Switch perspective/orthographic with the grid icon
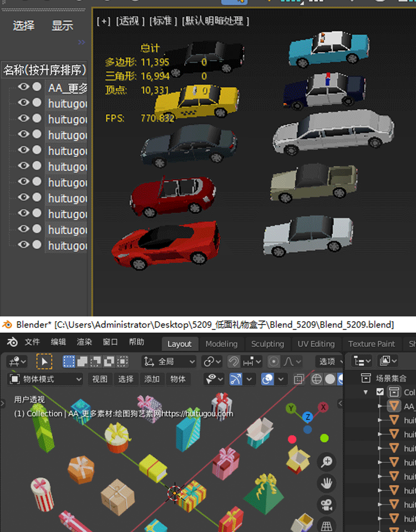The width and height of the screenshot is (416, 532). pyautogui.click(x=327, y=525)
